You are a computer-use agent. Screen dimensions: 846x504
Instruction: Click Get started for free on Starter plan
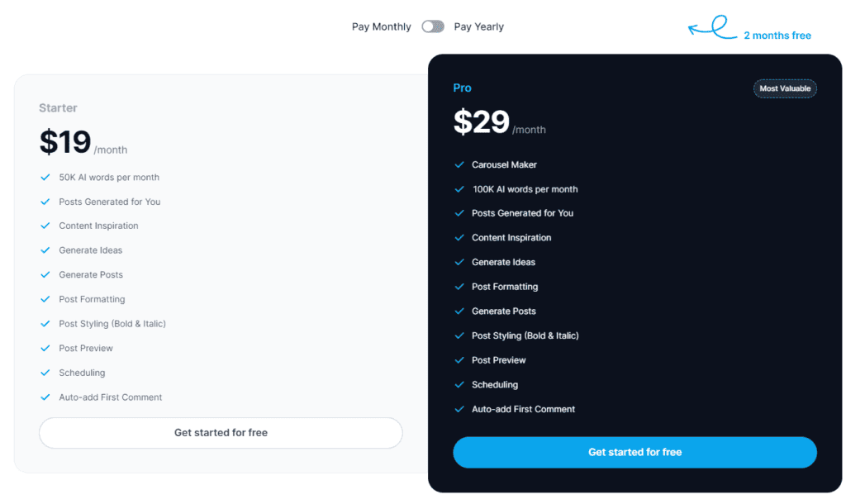(x=220, y=432)
